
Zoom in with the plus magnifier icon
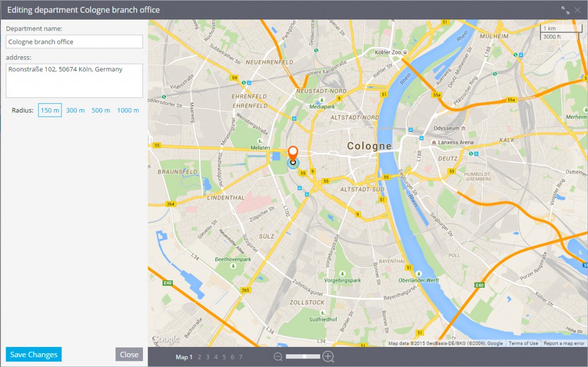coord(328,357)
